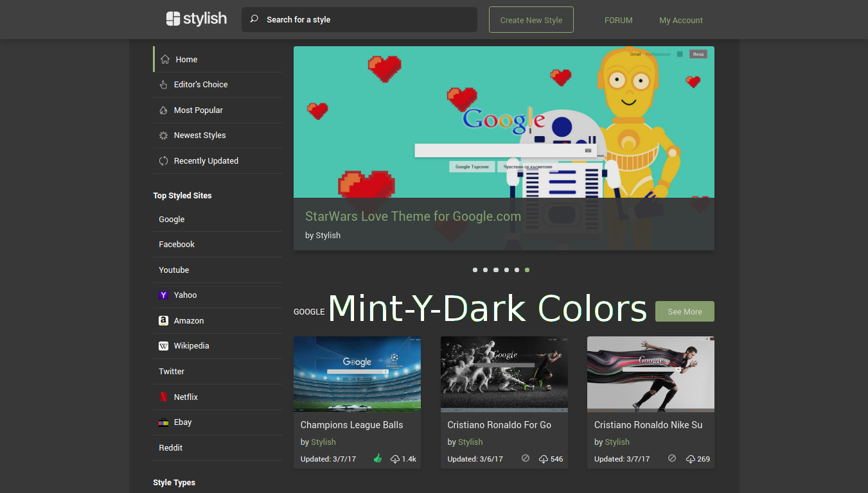Click the Netflix site icon
868x493 pixels.
pos(163,397)
